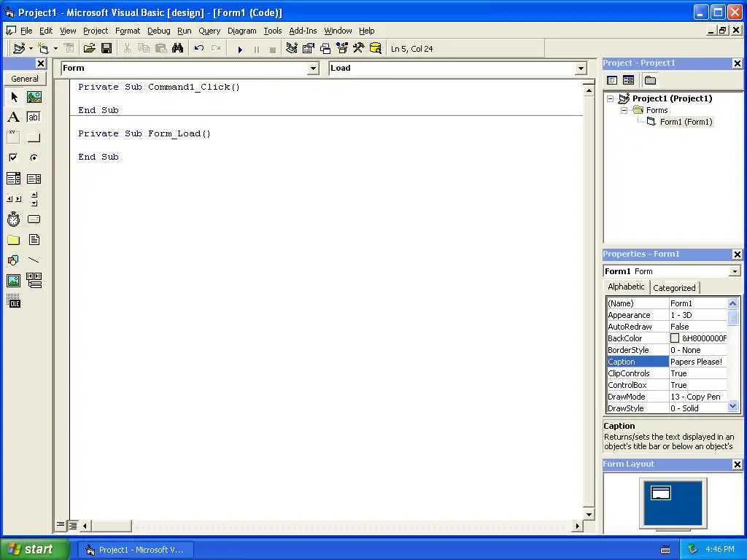Switch to the Alphabetic properties tab
This screenshot has width=747, height=560.
(x=626, y=287)
